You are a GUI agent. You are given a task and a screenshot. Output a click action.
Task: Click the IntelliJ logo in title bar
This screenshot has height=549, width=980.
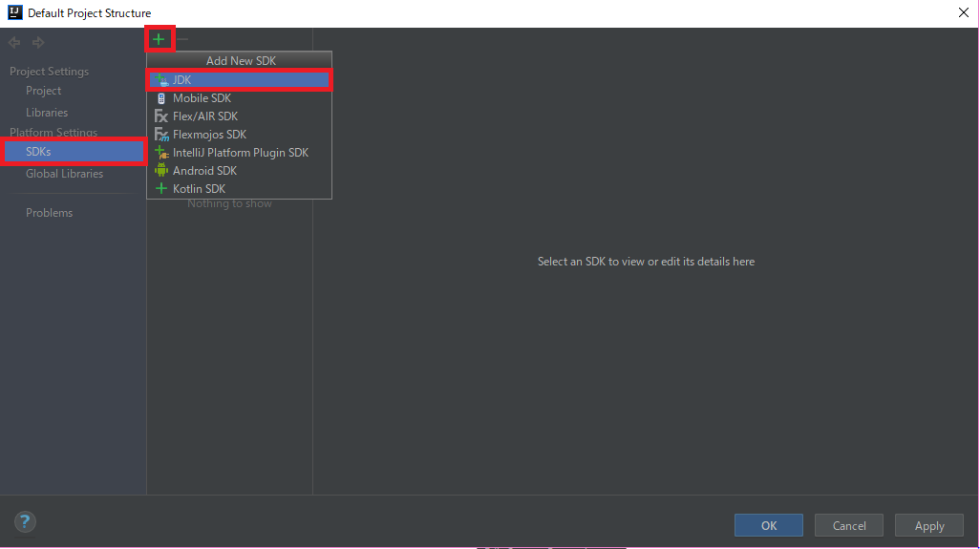(14, 12)
